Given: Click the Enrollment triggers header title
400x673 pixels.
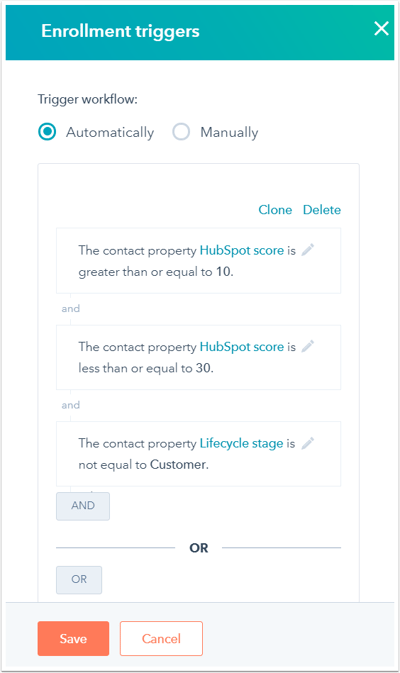Looking at the screenshot, I should pos(120,31).
